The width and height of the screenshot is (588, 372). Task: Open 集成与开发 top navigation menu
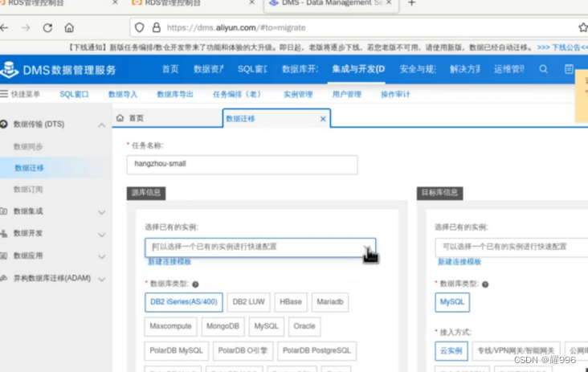tap(358, 69)
